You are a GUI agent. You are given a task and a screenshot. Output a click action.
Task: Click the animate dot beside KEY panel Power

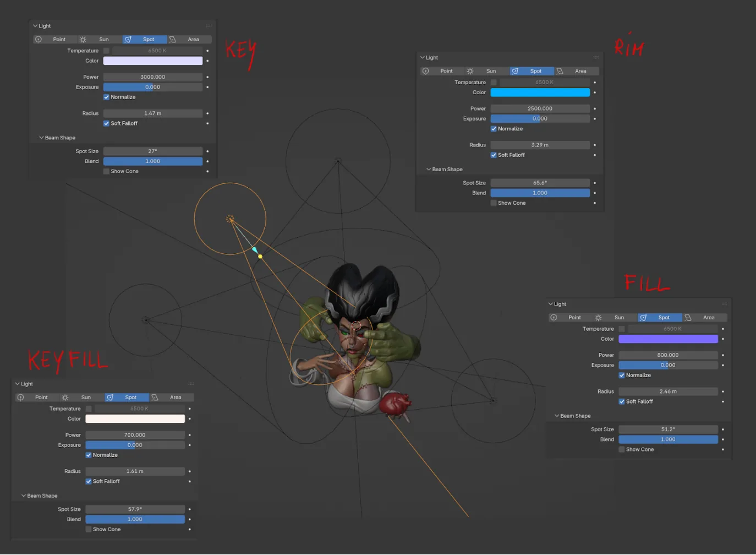tap(207, 77)
